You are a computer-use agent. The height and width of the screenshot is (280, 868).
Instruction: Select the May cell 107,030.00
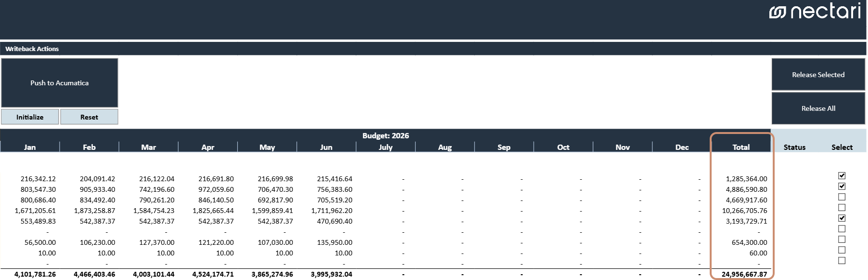tap(275, 242)
